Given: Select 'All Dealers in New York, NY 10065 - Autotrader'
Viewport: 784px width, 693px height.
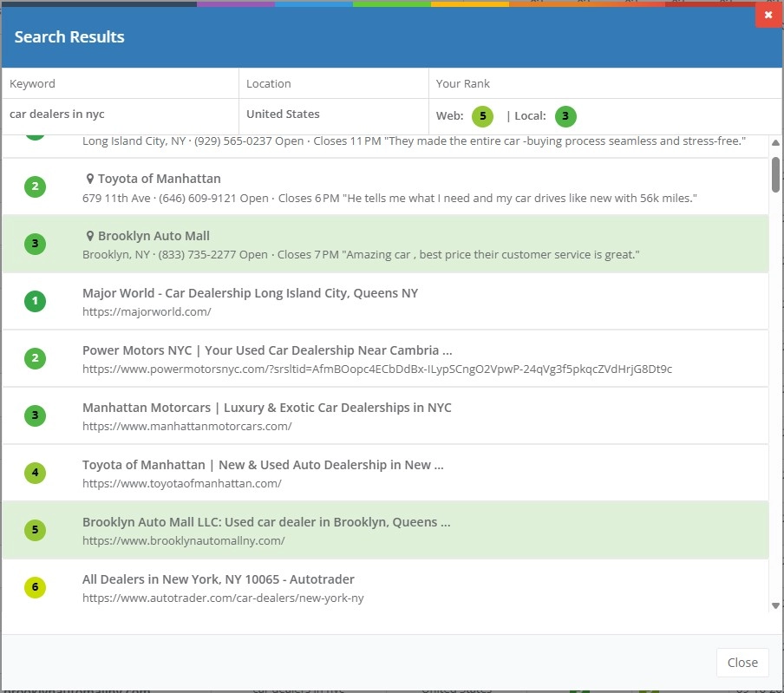Looking at the screenshot, I should coord(219,579).
